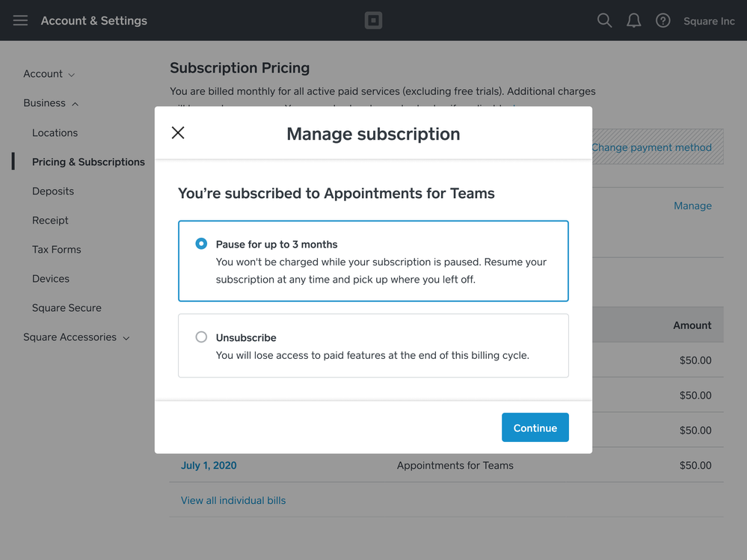Click the Manage subscription link
Viewport: 747px width, 560px height.
pyautogui.click(x=692, y=206)
